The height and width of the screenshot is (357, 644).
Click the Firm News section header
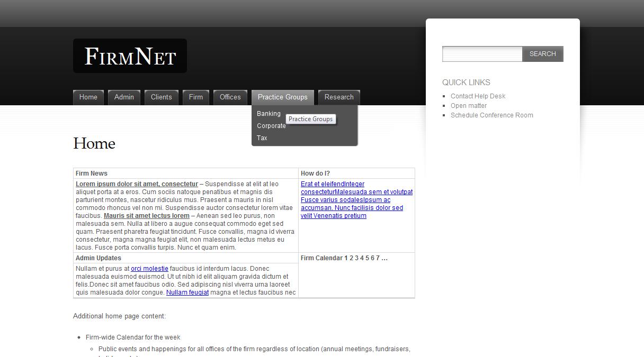click(x=92, y=173)
